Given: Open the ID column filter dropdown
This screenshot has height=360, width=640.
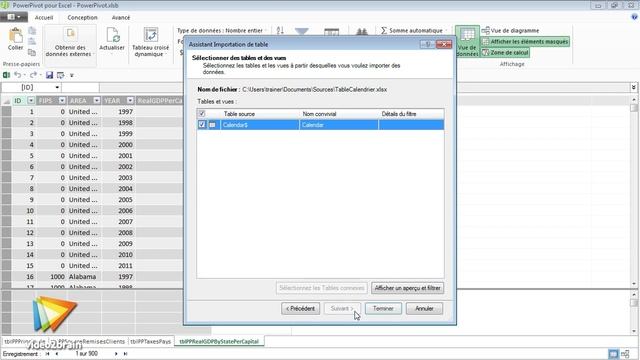Looking at the screenshot, I should click(x=31, y=100).
